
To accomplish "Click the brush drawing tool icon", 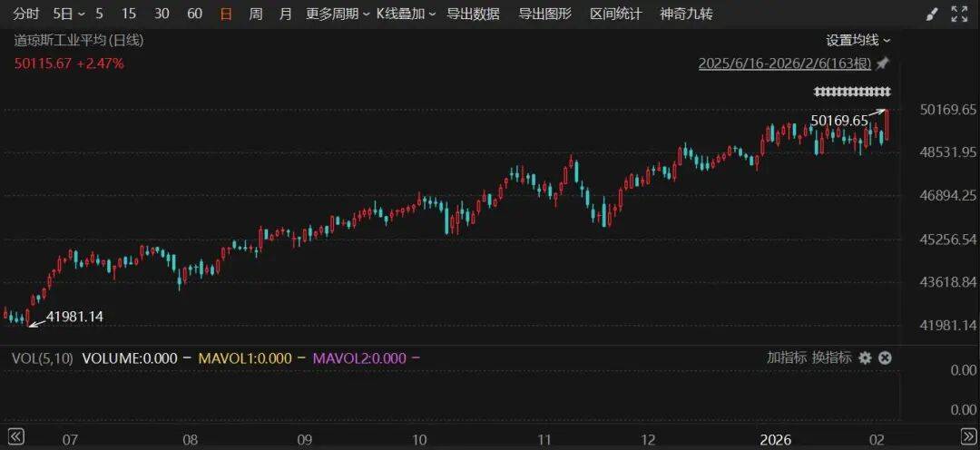I will pyautogui.click(x=932, y=15).
